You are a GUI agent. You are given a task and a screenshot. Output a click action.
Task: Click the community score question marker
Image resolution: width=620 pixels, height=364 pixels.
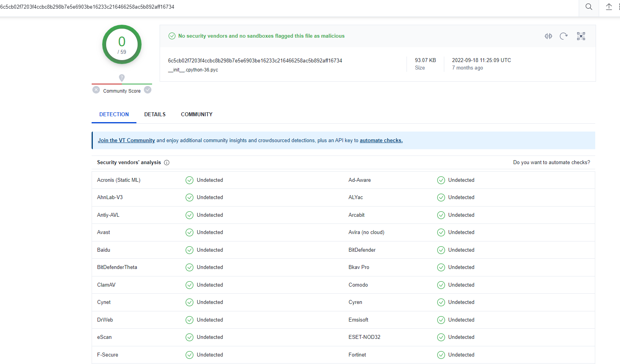[122, 78]
